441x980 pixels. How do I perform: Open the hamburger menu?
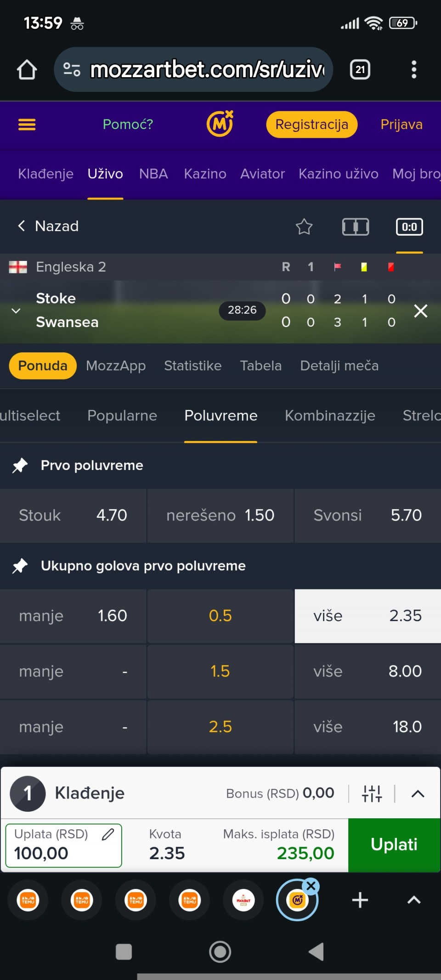point(27,125)
